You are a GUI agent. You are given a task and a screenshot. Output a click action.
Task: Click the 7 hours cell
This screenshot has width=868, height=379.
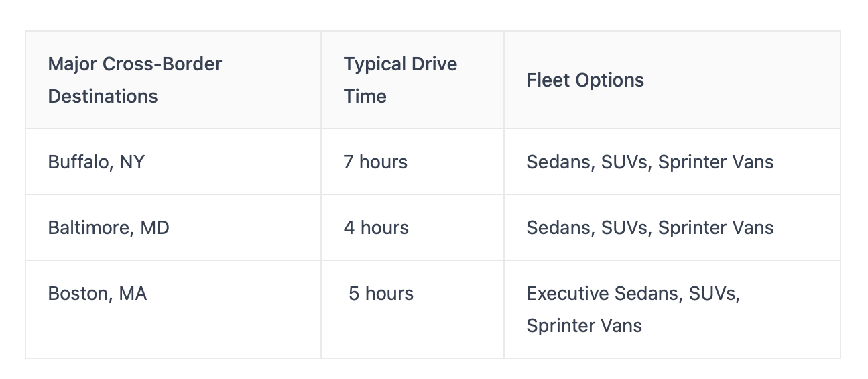(x=375, y=162)
